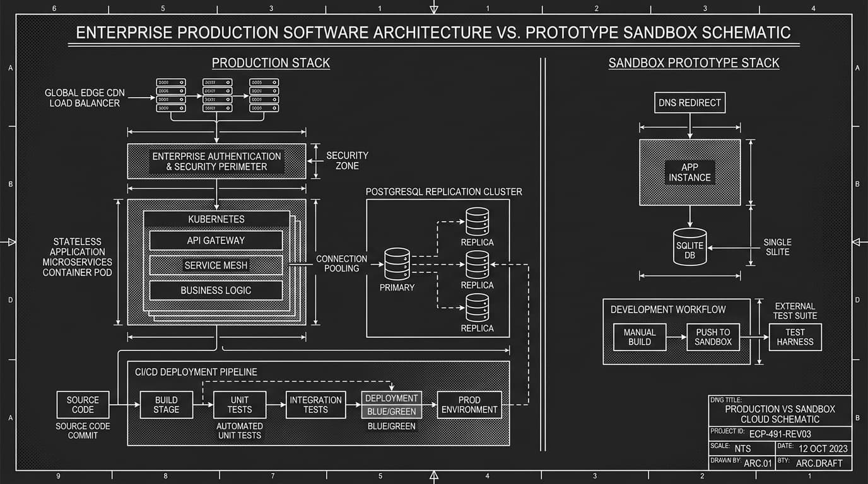Image resolution: width=868 pixels, height=484 pixels.
Task: Click the Test Harness box
Action: [x=795, y=337]
